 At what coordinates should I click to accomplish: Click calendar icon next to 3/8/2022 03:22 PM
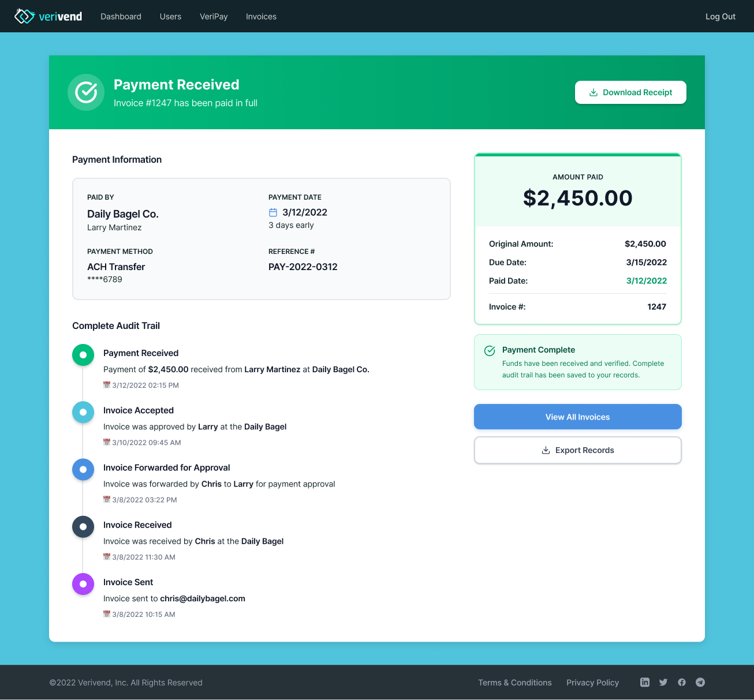click(107, 500)
